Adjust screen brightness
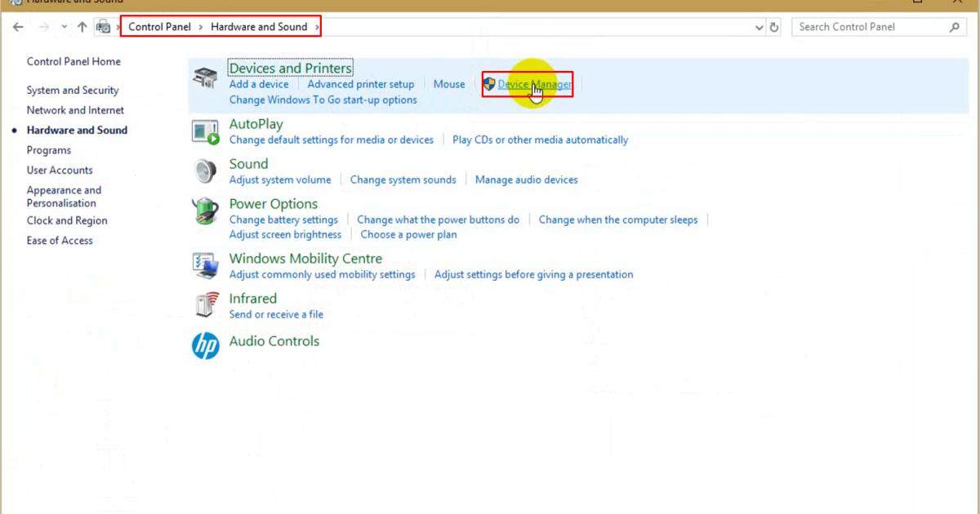 285,235
